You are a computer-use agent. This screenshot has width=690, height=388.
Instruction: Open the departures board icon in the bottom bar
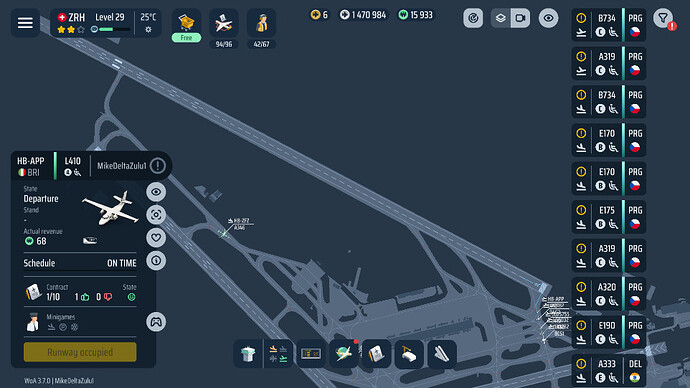point(311,354)
